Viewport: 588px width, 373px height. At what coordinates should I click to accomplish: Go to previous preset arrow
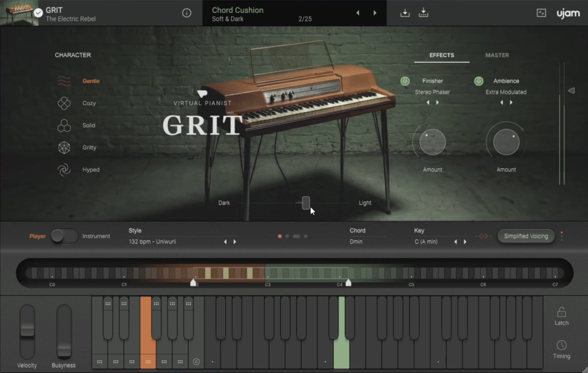click(x=358, y=13)
